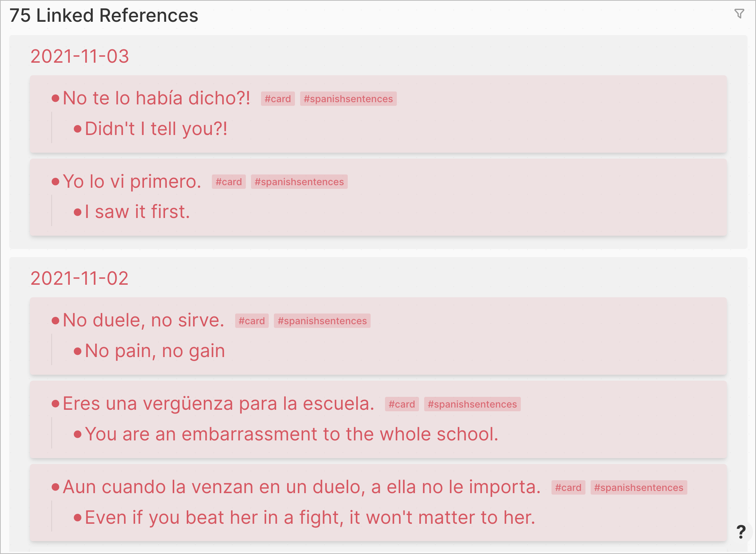Click the bullet next to "I saw it first."

78,211
